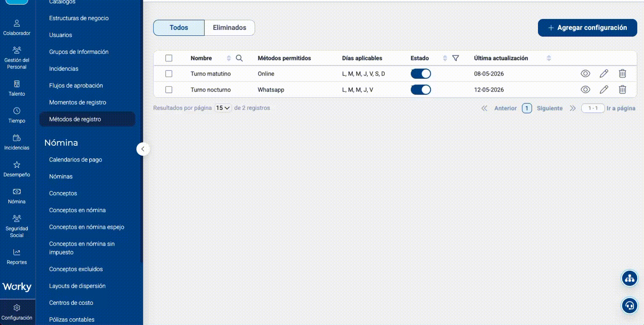Click the Siguiente pagination link
The image size is (644, 325).
(549, 108)
